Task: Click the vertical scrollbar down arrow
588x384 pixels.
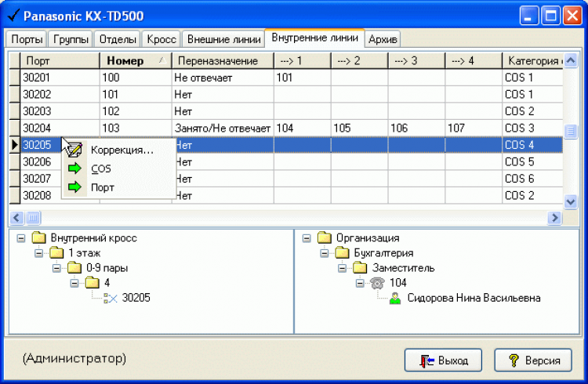Action: coord(571,201)
